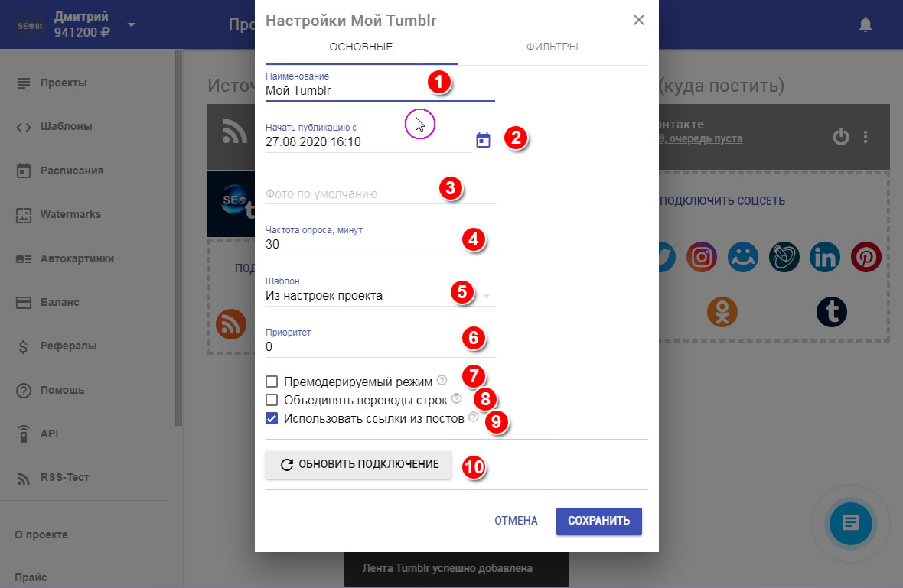
Task: Switch to the Фильтры tab
Action: tap(552, 47)
